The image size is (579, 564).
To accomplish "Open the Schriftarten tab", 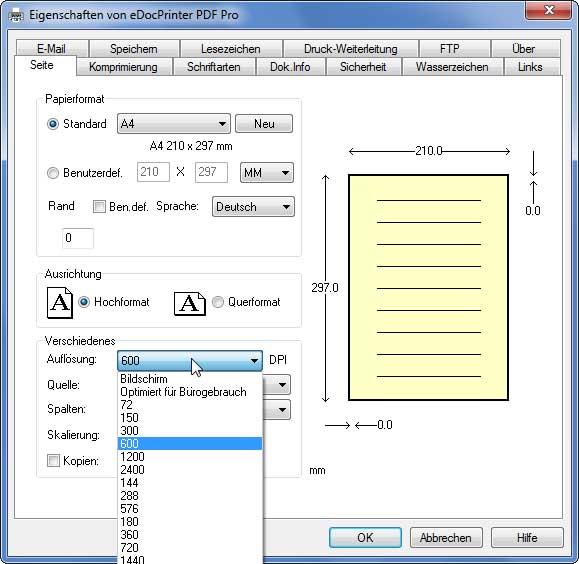I will coord(214,67).
